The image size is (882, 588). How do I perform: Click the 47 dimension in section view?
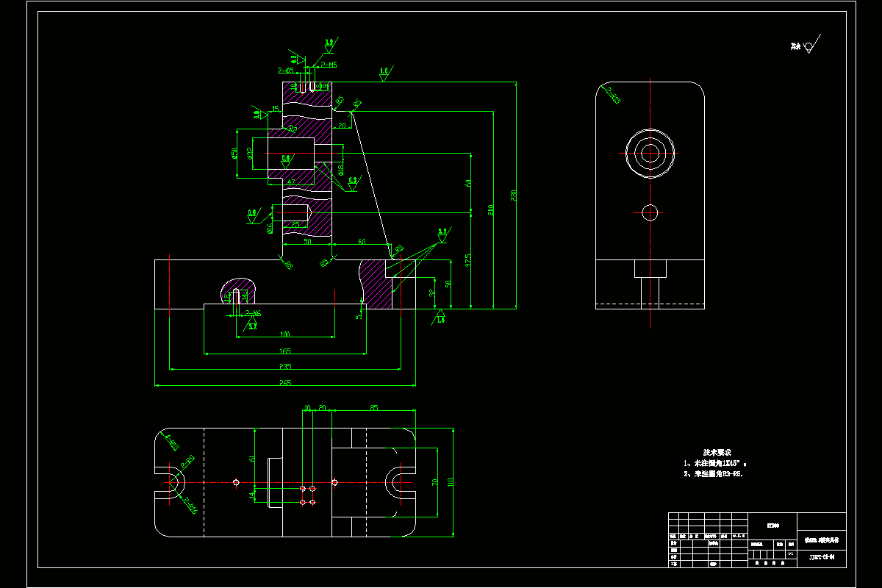click(291, 182)
